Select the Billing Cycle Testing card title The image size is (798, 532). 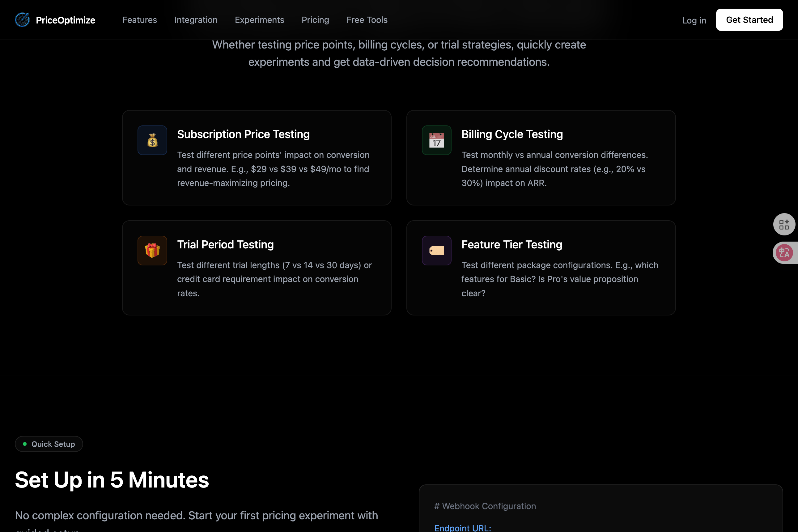(512, 134)
